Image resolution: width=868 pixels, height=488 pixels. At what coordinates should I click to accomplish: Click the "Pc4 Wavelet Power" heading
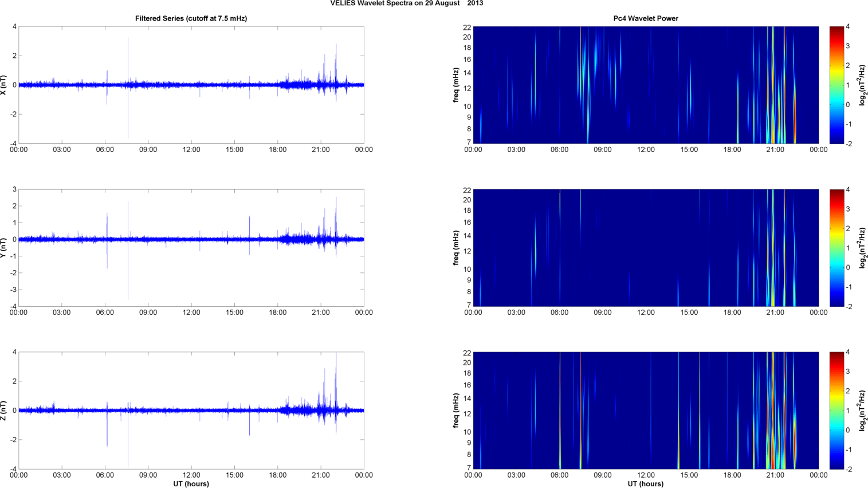click(x=646, y=18)
